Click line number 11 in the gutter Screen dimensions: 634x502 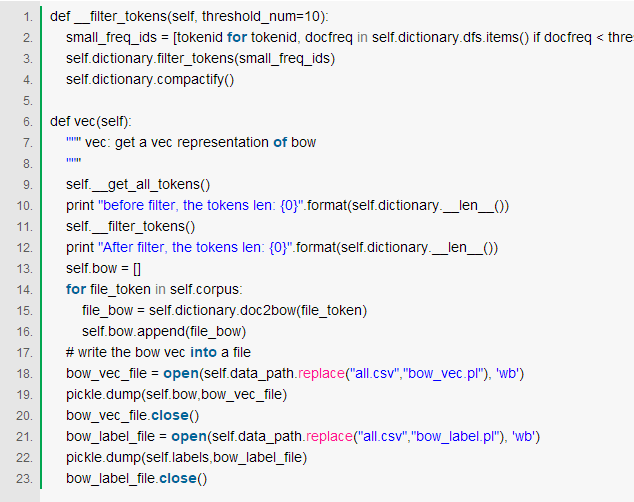coord(24,226)
